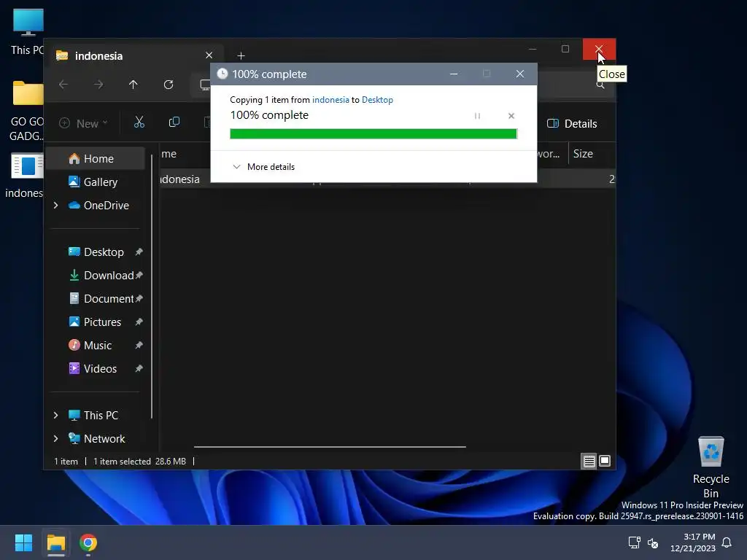747x560 pixels.
Task: Cancel the copy operation with small X
Action: (x=511, y=116)
